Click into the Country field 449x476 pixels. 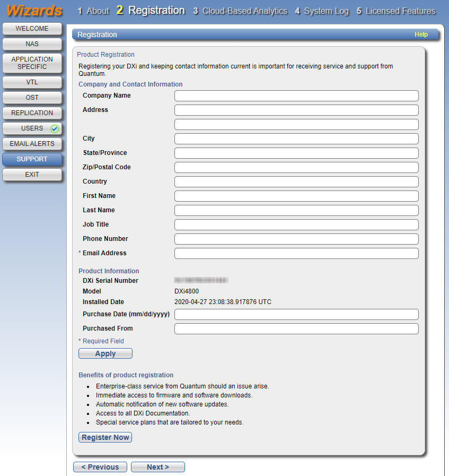click(296, 182)
